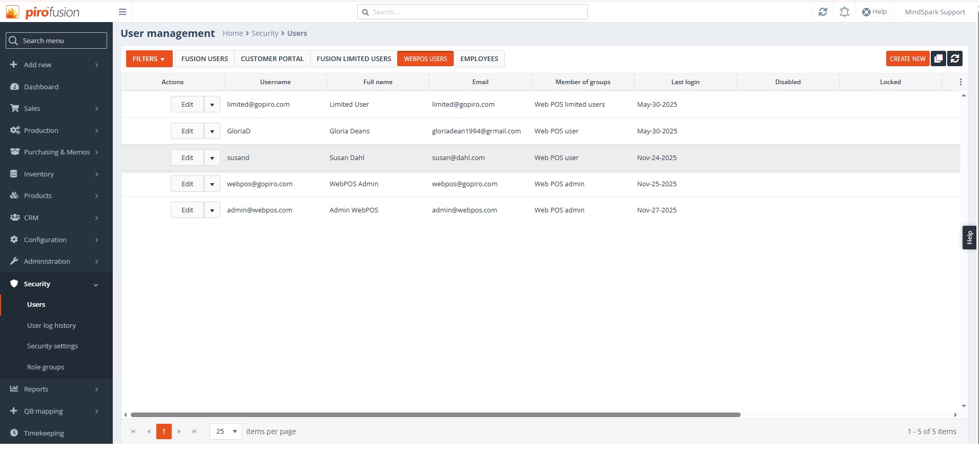Open the Filters dropdown
980x452 pixels.
[x=149, y=59]
